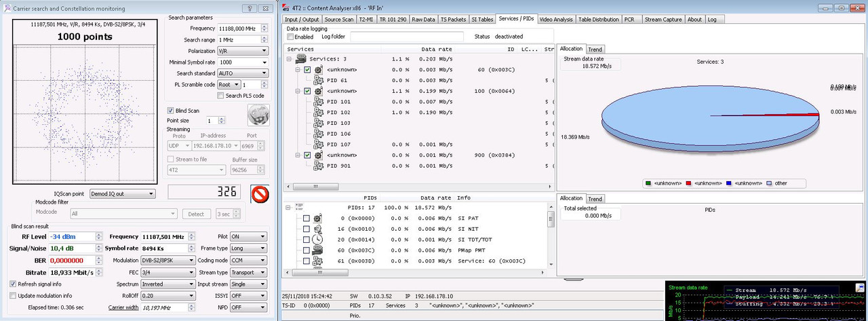The width and height of the screenshot is (868, 321).
Task: Click the PID 101 stream icon
Action: pyautogui.click(x=318, y=102)
